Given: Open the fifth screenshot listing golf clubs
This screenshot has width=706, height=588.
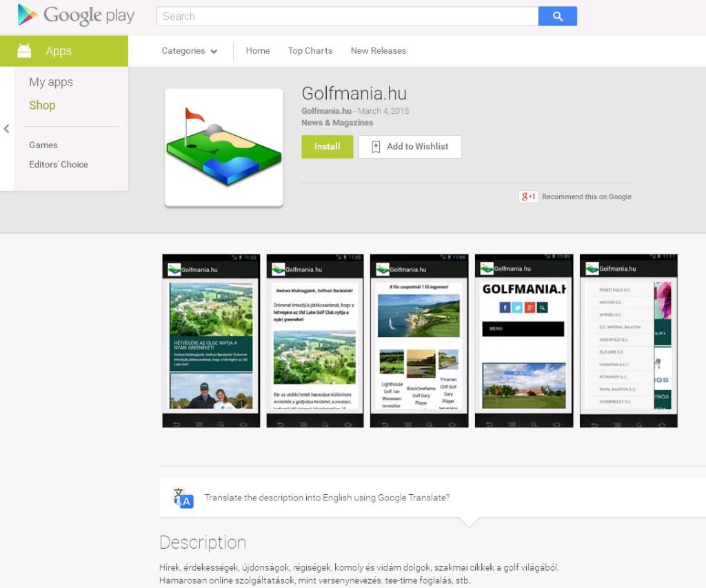Looking at the screenshot, I should pos(629,341).
